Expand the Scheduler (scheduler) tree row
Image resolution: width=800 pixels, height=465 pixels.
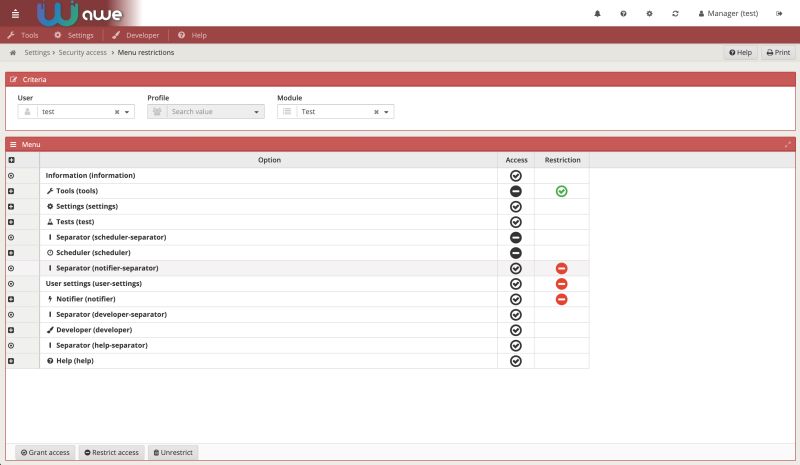pyautogui.click(x=11, y=253)
